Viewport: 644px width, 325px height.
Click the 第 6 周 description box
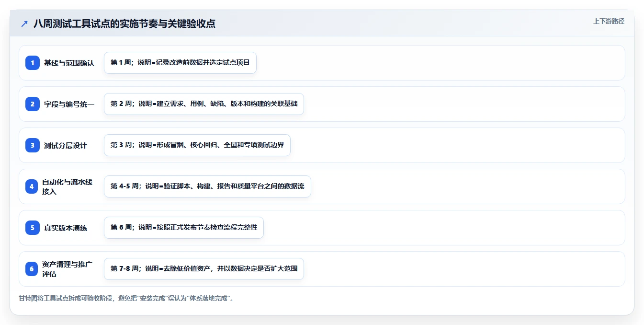coord(184,228)
